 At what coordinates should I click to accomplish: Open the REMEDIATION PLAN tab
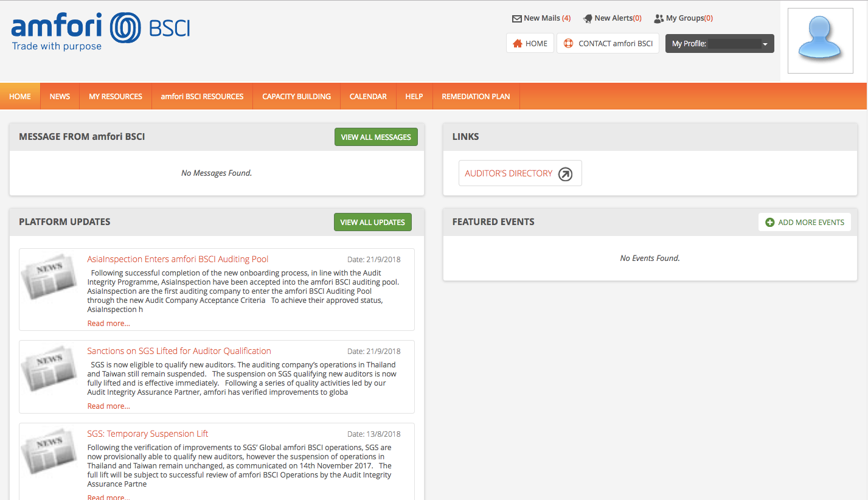coord(476,96)
